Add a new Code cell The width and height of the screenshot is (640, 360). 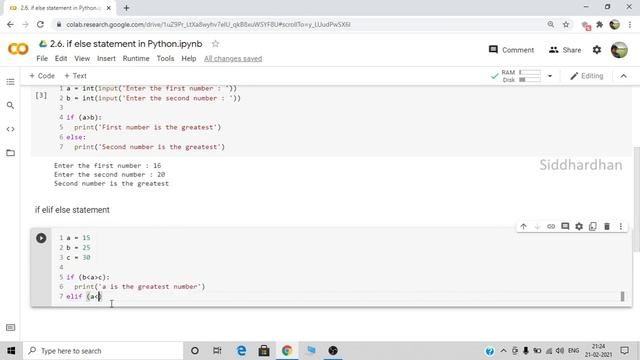point(42,76)
